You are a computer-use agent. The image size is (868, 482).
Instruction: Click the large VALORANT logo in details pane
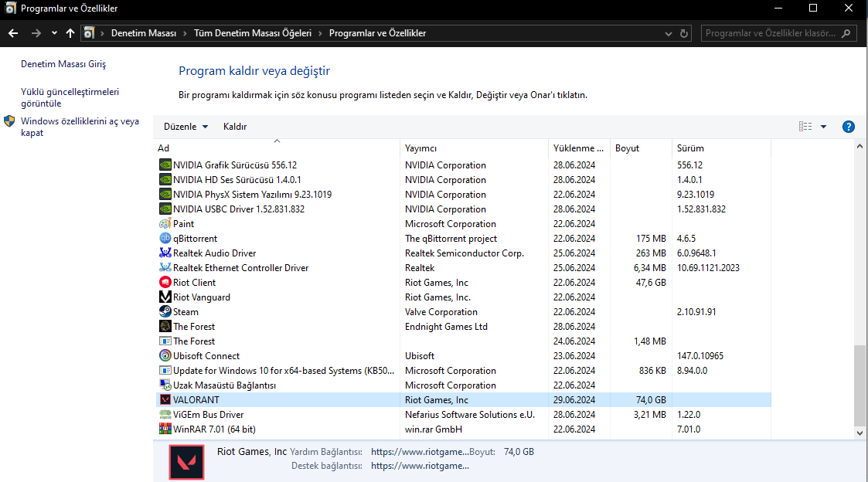tap(186, 462)
